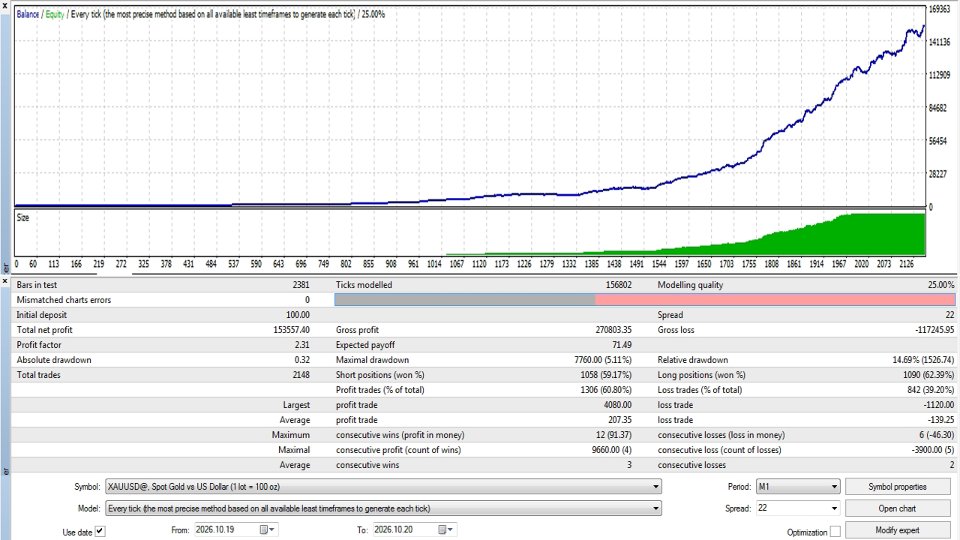Screen dimensions: 960x540
Task: Select the Maximal drawdown value 7760.00 (5.11%)
Action: [603, 360]
